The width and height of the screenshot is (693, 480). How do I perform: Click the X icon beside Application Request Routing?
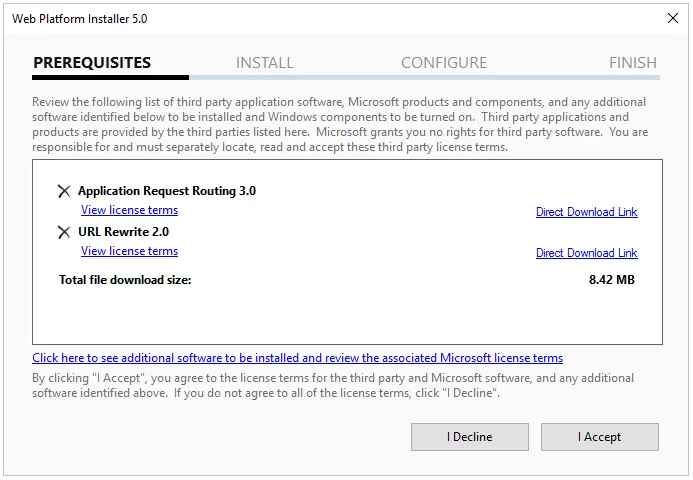click(64, 191)
